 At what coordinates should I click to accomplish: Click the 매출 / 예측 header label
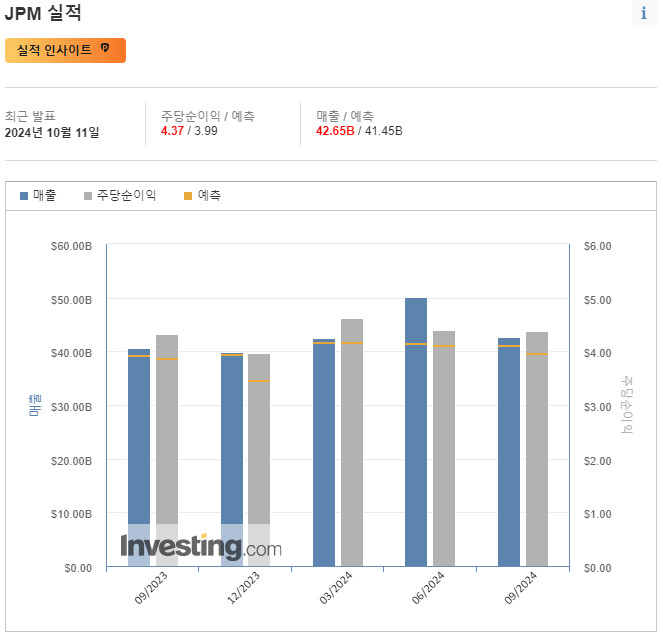pyautogui.click(x=345, y=115)
